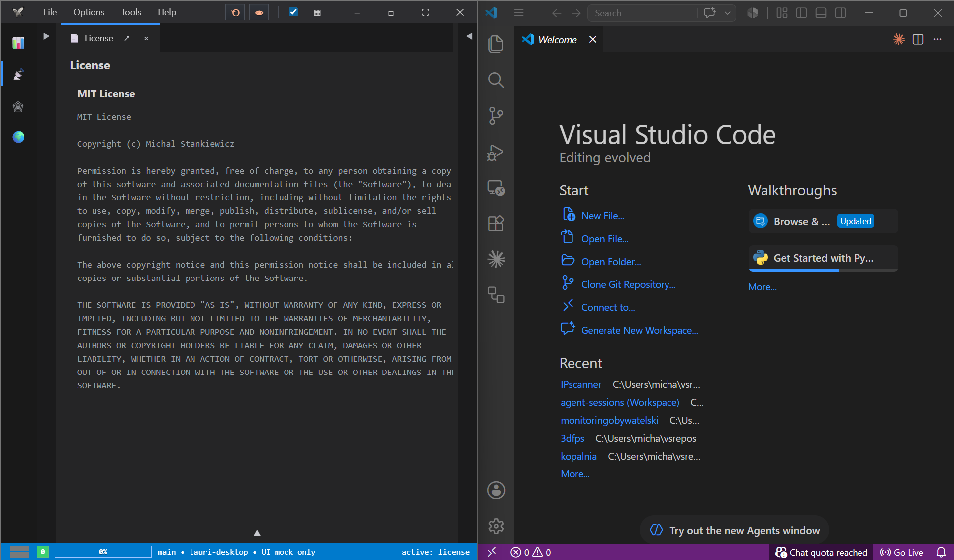Open Source Control view in activity bar
This screenshot has width=954, height=560.
tap(496, 116)
